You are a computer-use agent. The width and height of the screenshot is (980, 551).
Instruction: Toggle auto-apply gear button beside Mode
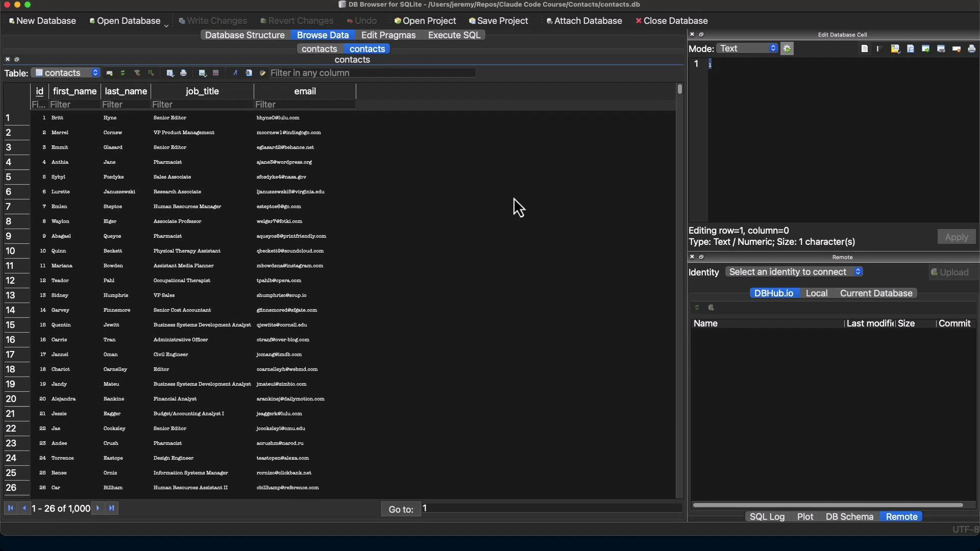[787, 48]
